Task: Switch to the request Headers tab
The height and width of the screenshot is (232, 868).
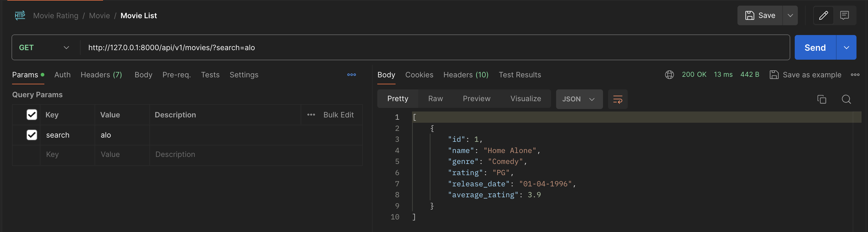Action: [x=101, y=75]
